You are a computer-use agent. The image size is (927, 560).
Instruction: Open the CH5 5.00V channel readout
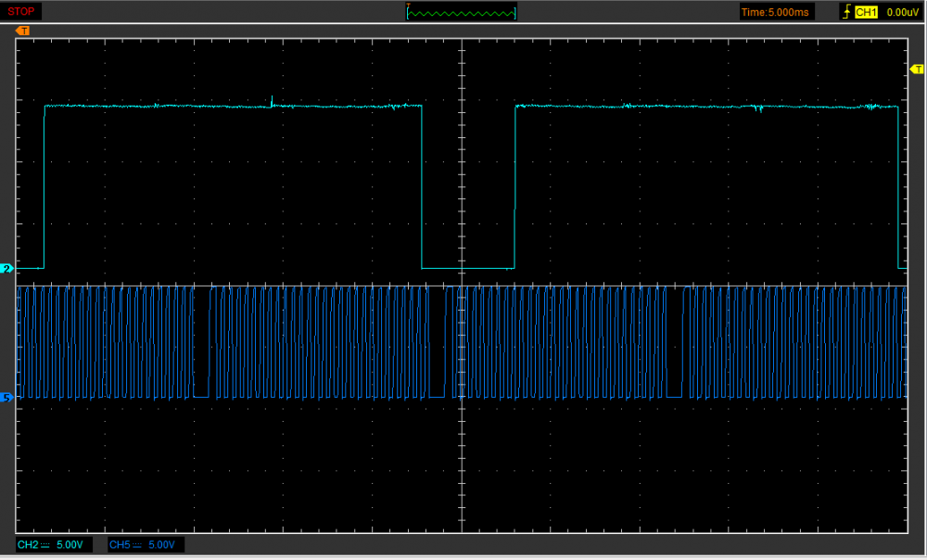click(x=146, y=544)
